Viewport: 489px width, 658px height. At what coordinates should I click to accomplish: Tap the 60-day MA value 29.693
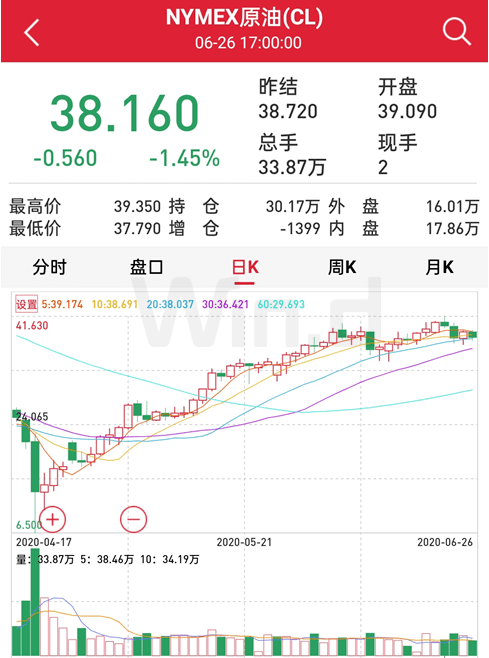[281, 304]
